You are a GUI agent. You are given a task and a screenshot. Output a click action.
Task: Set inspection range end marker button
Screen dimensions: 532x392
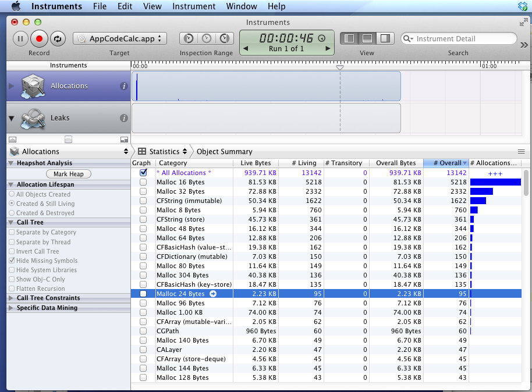coord(225,38)
